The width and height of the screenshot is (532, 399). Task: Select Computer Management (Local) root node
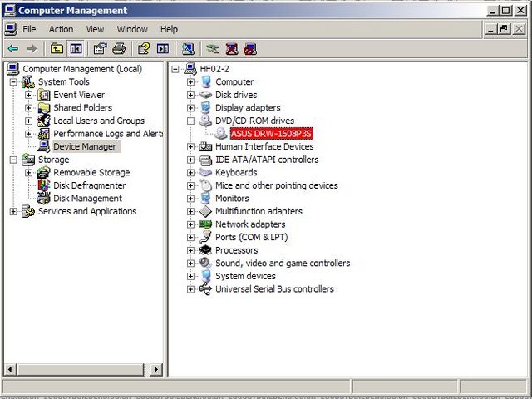(x=82, y=69)
